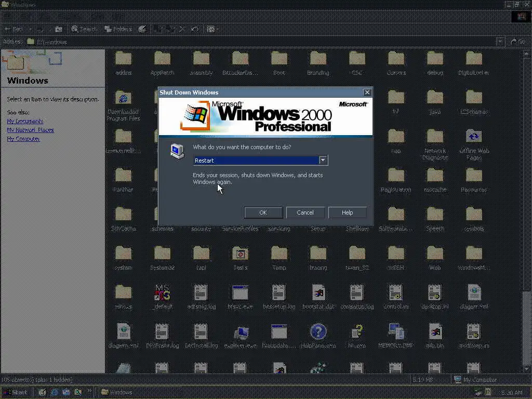Go up one folder level in Explorer

59,29
